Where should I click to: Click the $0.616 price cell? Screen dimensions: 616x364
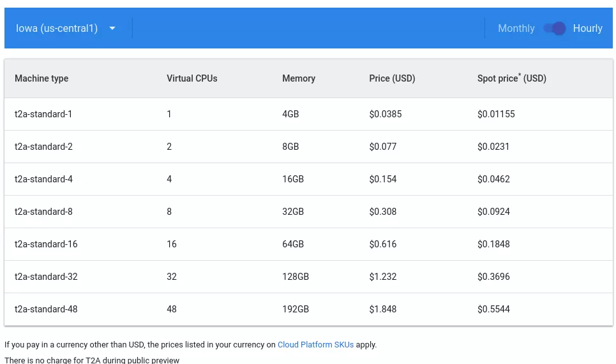(382, 244)
